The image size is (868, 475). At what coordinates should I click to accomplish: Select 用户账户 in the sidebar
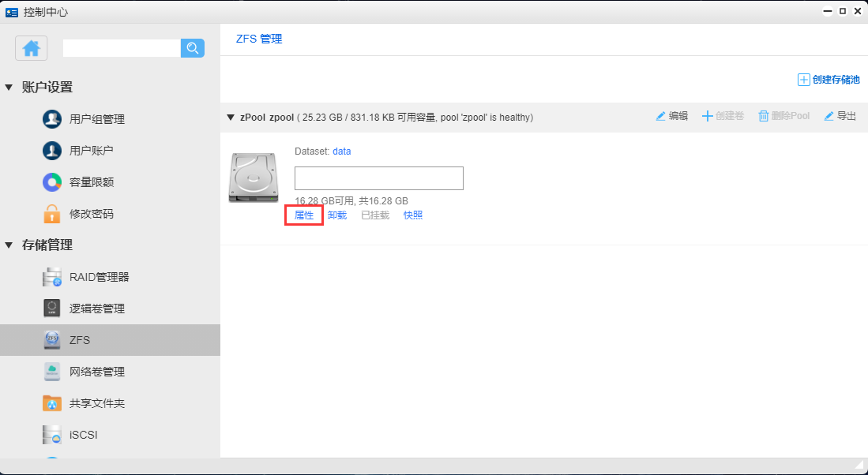coord(92,151)
